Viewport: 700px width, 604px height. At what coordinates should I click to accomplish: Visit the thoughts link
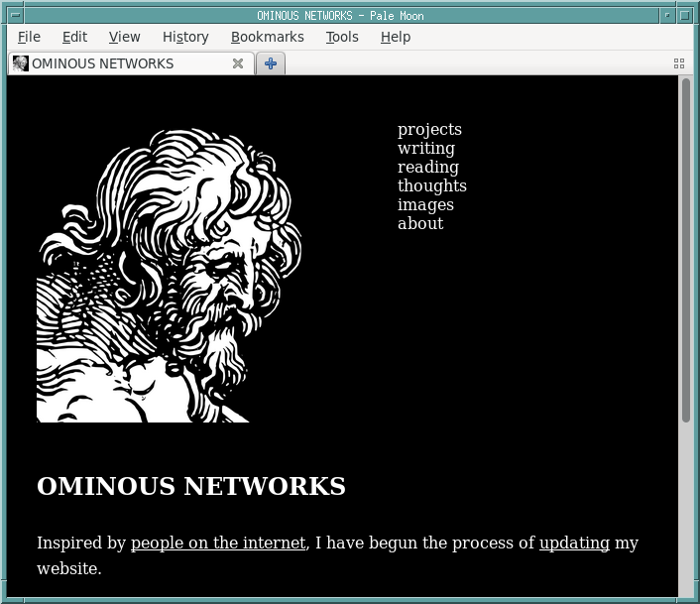click(431, 186)
